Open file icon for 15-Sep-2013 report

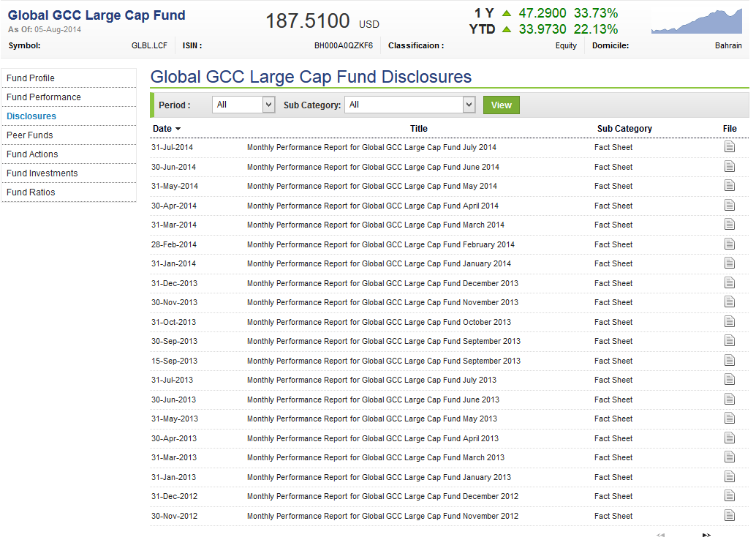[x=730, y=361]
